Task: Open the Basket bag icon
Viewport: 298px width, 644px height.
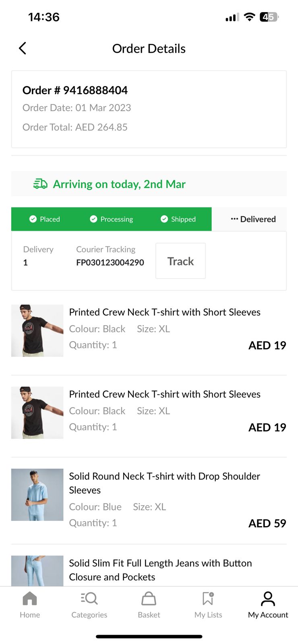Action: pos(149,599)
